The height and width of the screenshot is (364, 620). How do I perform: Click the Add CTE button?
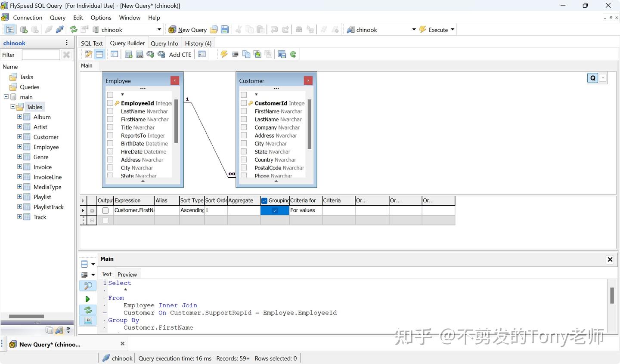point(180,54)
